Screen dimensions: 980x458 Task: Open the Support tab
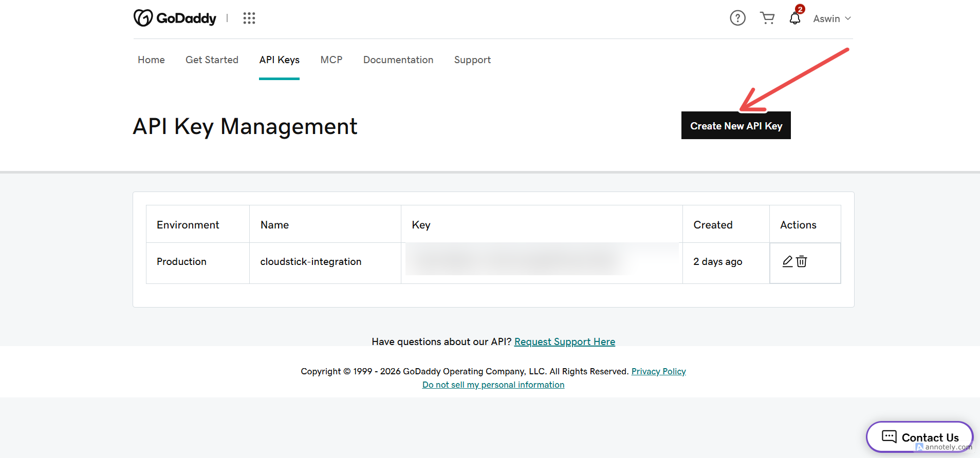point(472,60)
